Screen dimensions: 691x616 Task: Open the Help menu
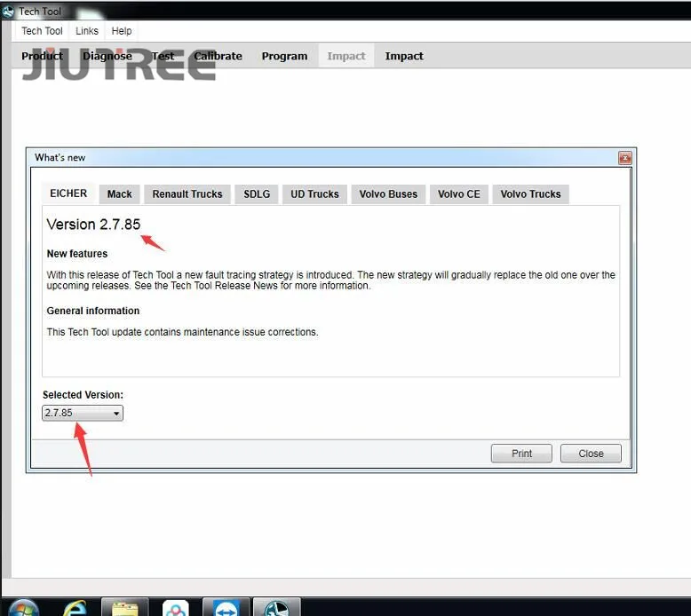coord(122,31)
